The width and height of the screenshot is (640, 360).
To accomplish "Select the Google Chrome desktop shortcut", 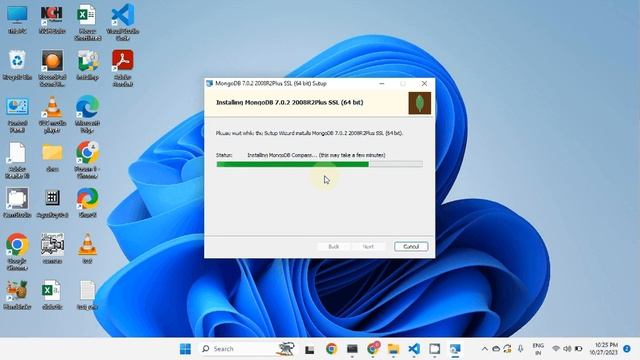I will pos(17,251).
